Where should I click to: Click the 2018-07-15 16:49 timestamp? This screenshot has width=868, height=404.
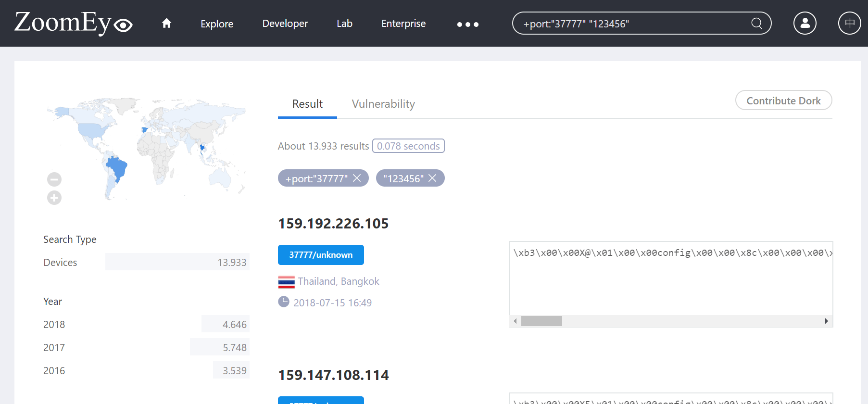pyautogui.click(x=332, y=303)
